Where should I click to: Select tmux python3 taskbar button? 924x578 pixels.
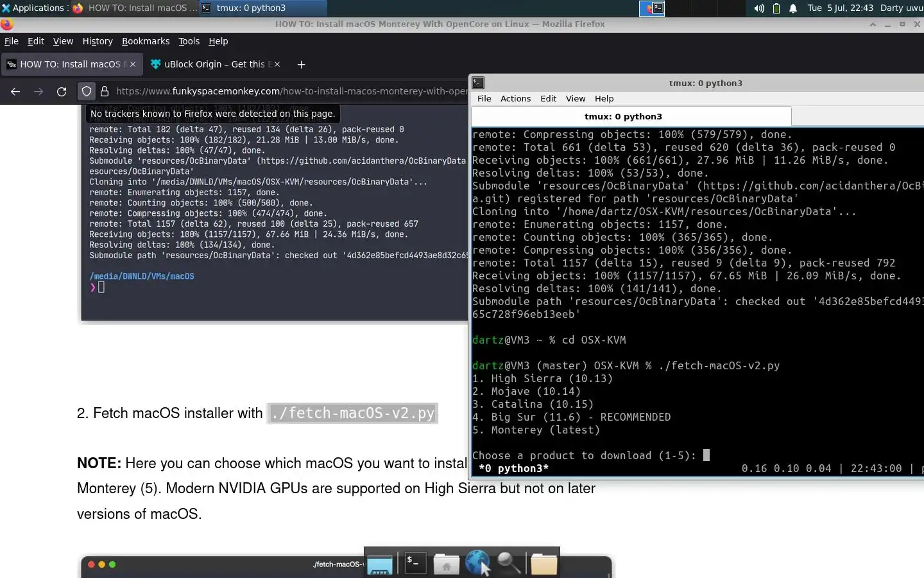click(x=262, y=8)
